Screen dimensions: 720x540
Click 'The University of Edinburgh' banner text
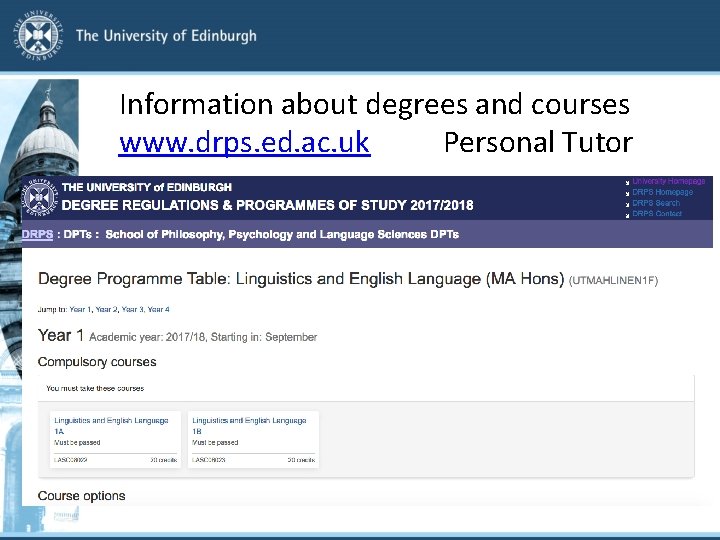[x=166, y=36]
